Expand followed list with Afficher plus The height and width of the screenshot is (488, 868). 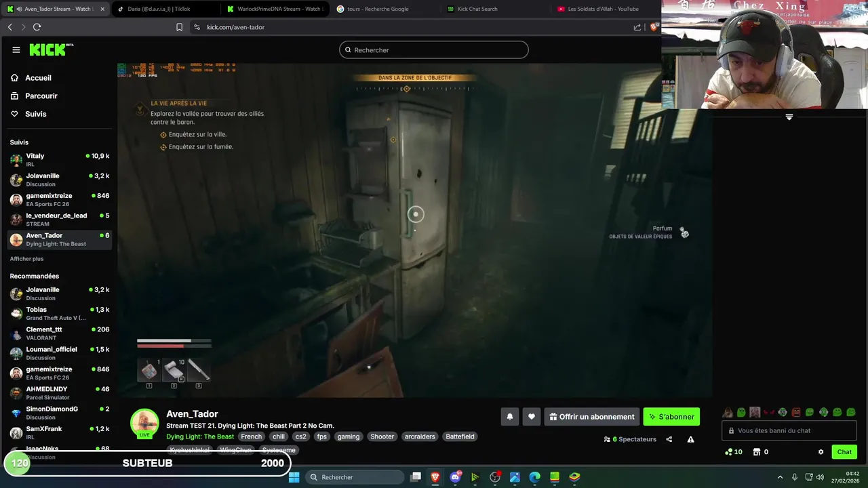(26, 259)
